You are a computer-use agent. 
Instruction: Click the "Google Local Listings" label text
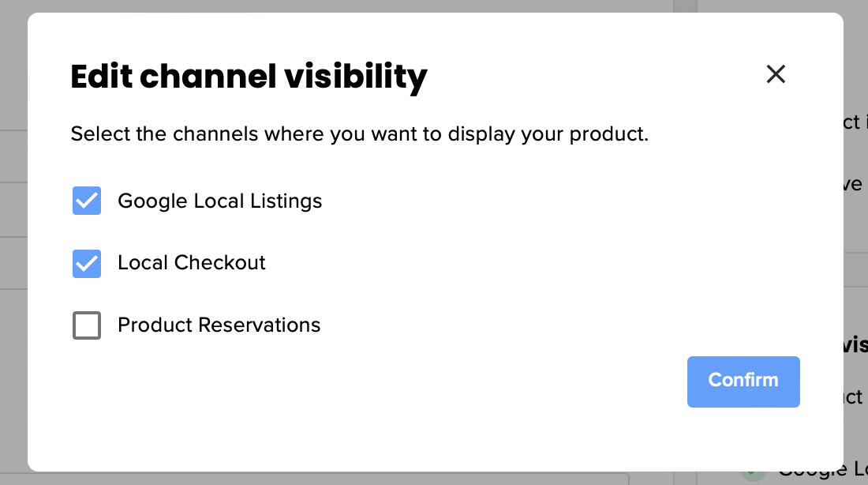[x=219, y=201]
